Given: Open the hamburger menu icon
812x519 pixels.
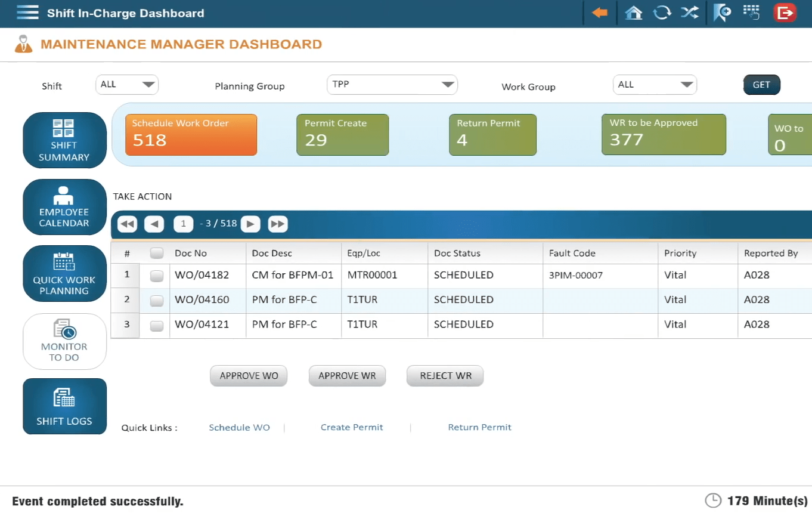Looking at the screenshot, I should point(27,13).
